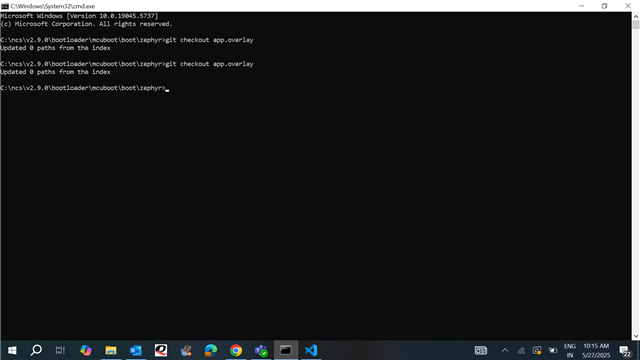The image size is (640, 360).
Task: Click the scrollbar down arrow in console
Action: [x=636, y=336]
